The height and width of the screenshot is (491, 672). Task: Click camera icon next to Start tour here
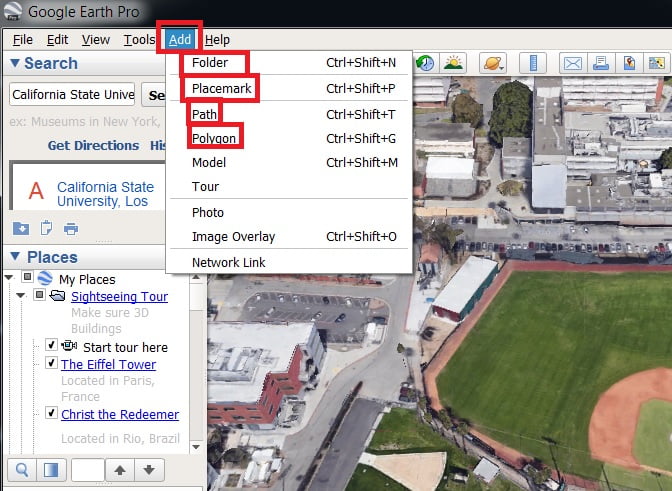tap(69, 345)
